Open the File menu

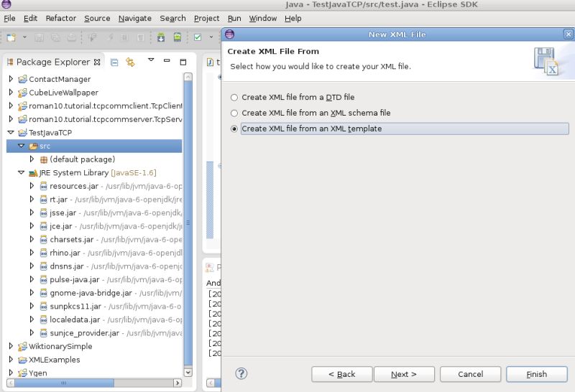click(x=9, y=19)
